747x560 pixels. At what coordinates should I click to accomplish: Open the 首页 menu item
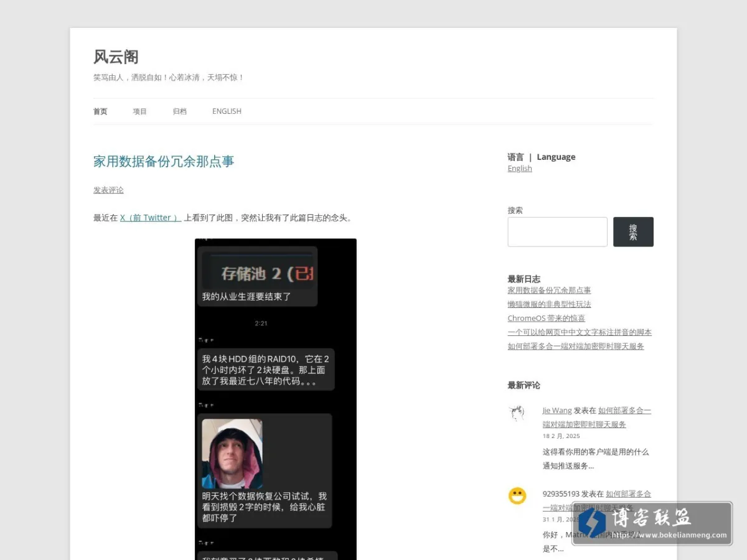[100, 111]
